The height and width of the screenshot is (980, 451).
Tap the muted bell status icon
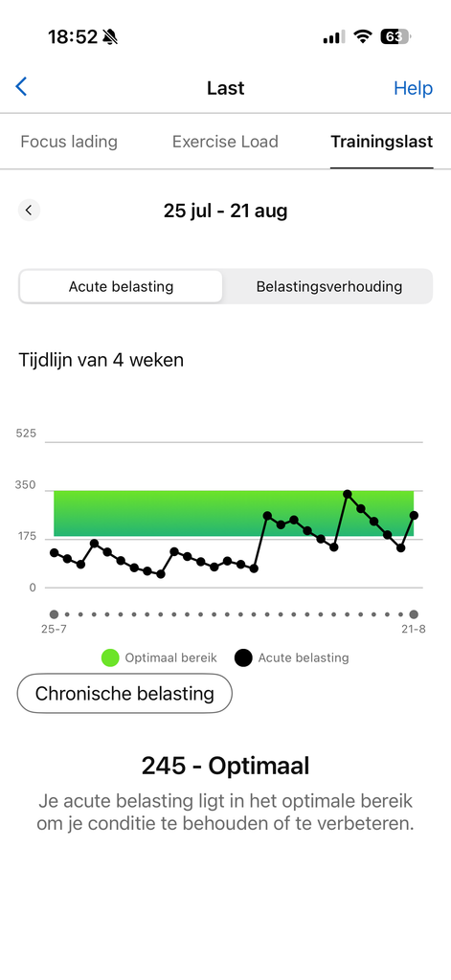pyautogui.click(x=110, y=37)
